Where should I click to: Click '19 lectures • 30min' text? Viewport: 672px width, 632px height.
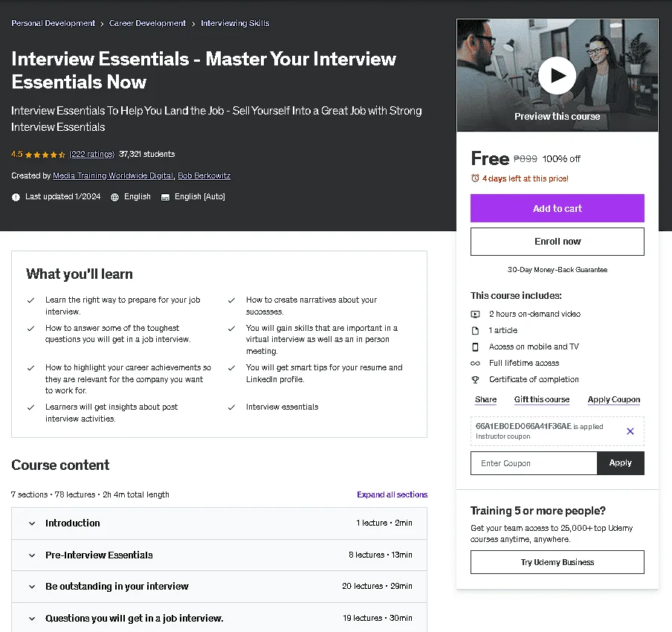tap(378, 618)
